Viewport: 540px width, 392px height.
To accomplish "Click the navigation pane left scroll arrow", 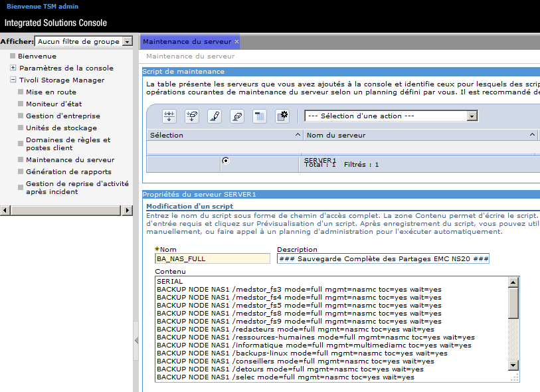I will [5, 210].
